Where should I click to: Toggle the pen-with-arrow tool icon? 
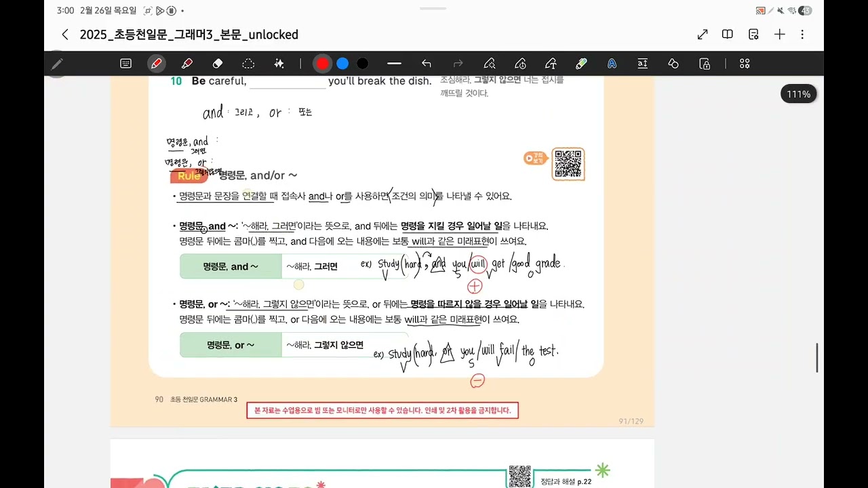[551, 63]
